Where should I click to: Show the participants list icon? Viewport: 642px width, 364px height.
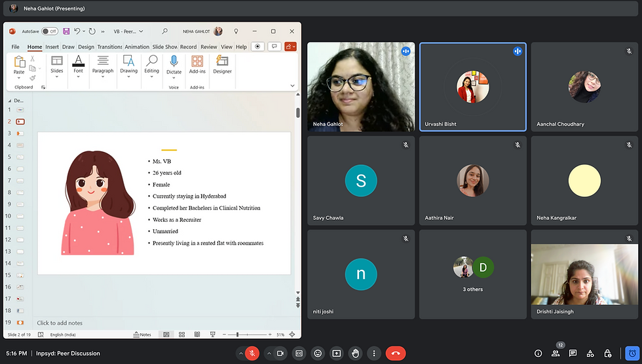(556, 354)
